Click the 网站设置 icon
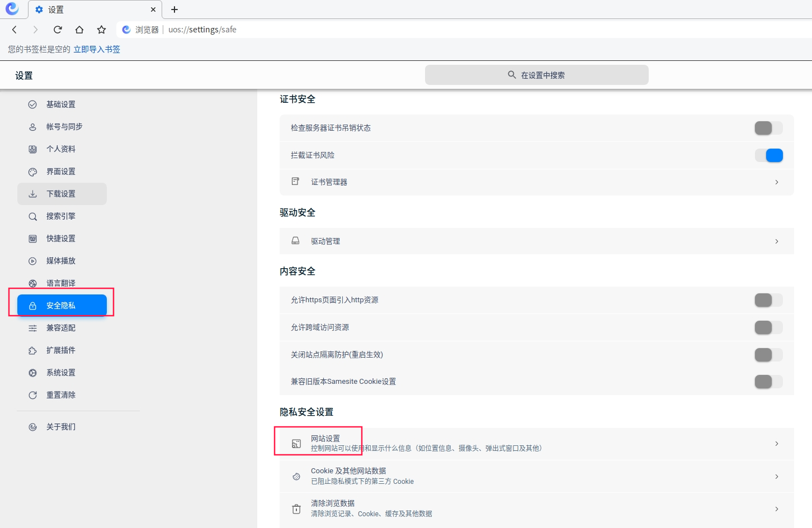The height and width of the screenshot is (528, 812). point(296,444)
